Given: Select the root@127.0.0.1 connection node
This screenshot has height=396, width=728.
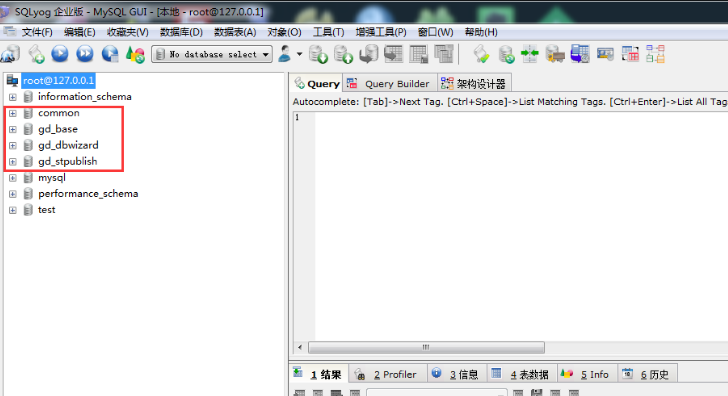Looking at the screenshot, I should (x=58, y=80).
